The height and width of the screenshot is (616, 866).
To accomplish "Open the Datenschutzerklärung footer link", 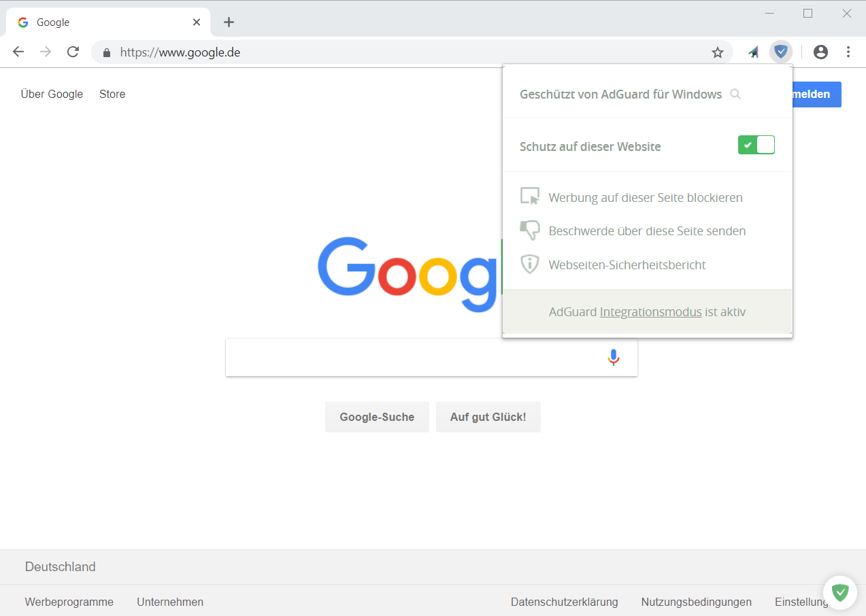I will click(x=565, y=602).
